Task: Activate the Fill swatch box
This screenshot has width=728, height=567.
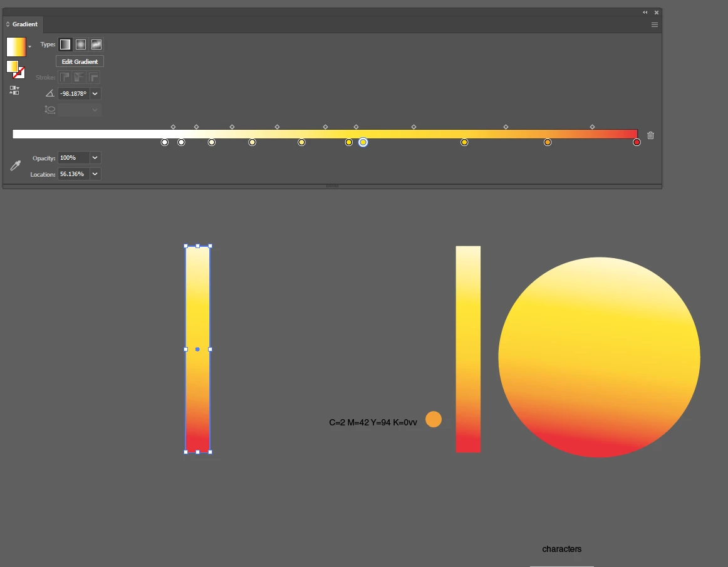Action: [x=13, y=66]
